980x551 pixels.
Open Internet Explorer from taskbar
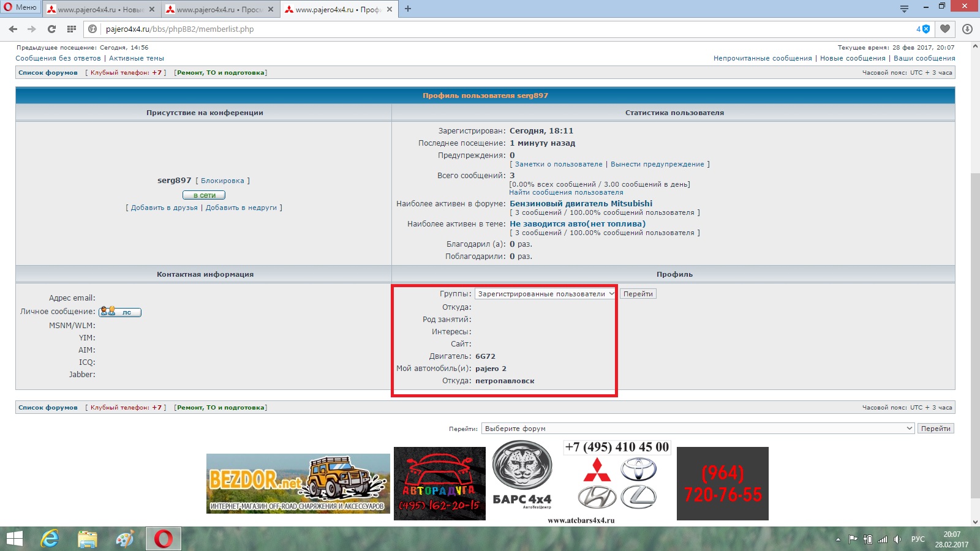[50, 539]
